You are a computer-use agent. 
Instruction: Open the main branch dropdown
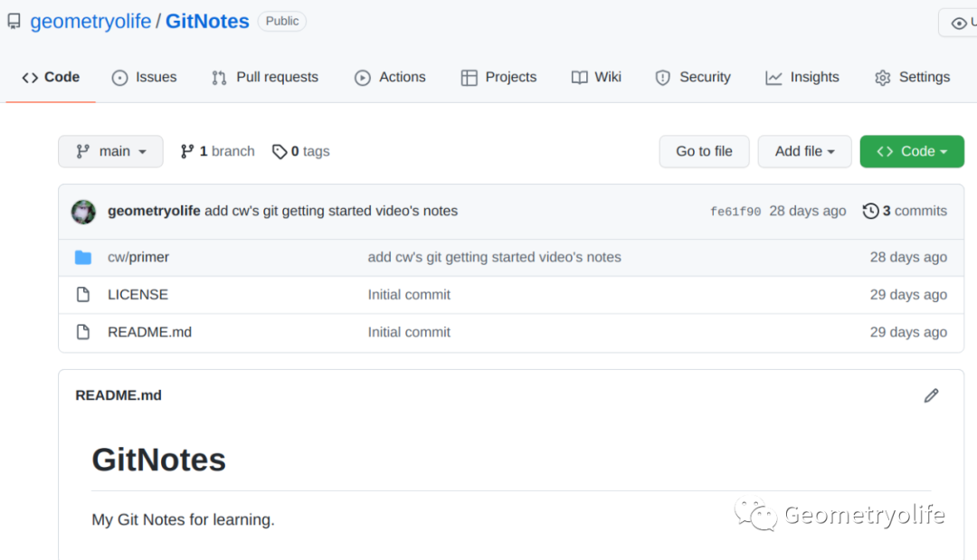(110, 151)
